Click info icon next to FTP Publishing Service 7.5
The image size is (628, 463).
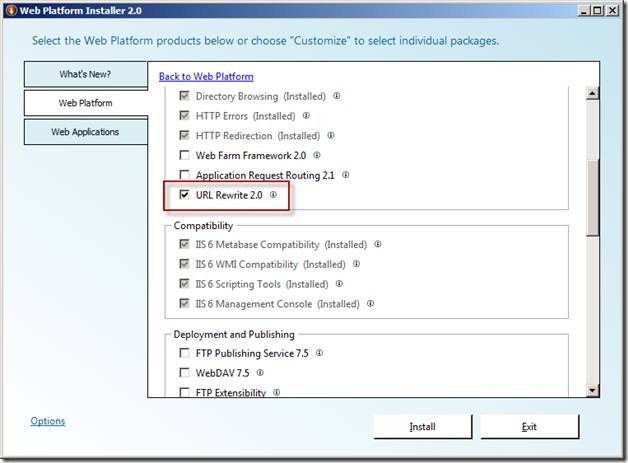tap(319, 353)
